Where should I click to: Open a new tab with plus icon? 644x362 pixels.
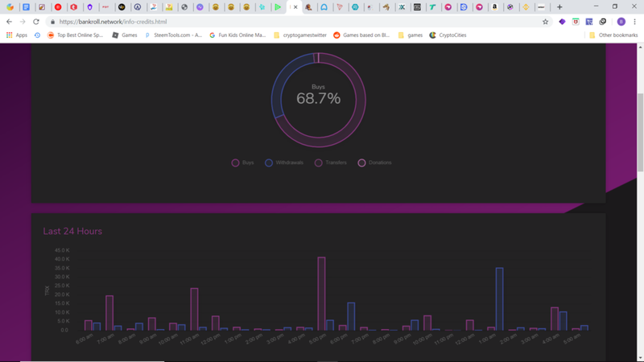(559, 7)
